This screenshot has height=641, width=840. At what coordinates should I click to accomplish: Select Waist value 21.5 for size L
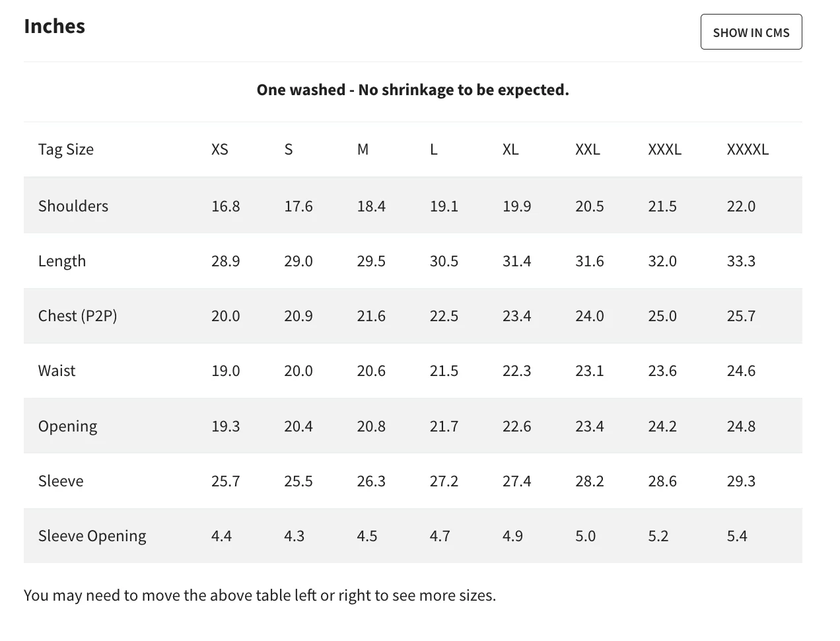pos(444,371)
